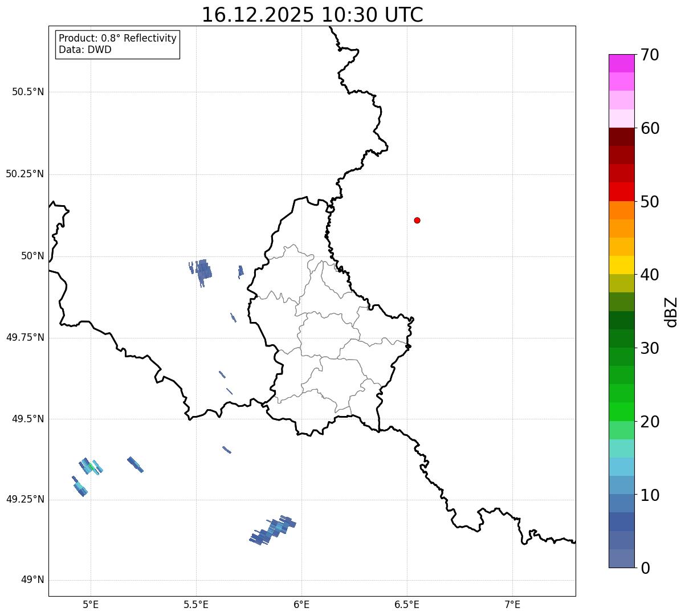The height and width of the screenshot is (616, 685).
Task: Click the 49°N latitude label
Action: (x=32, y=580)
